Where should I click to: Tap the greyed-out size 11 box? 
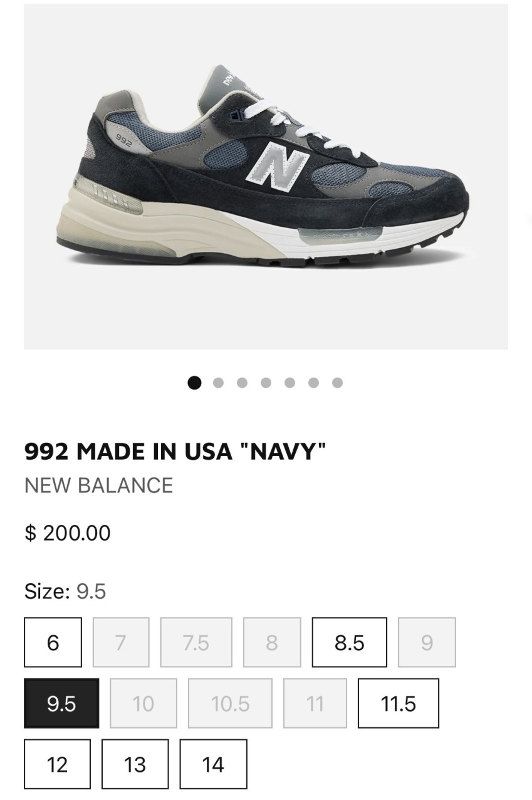[x=315, y=703]
